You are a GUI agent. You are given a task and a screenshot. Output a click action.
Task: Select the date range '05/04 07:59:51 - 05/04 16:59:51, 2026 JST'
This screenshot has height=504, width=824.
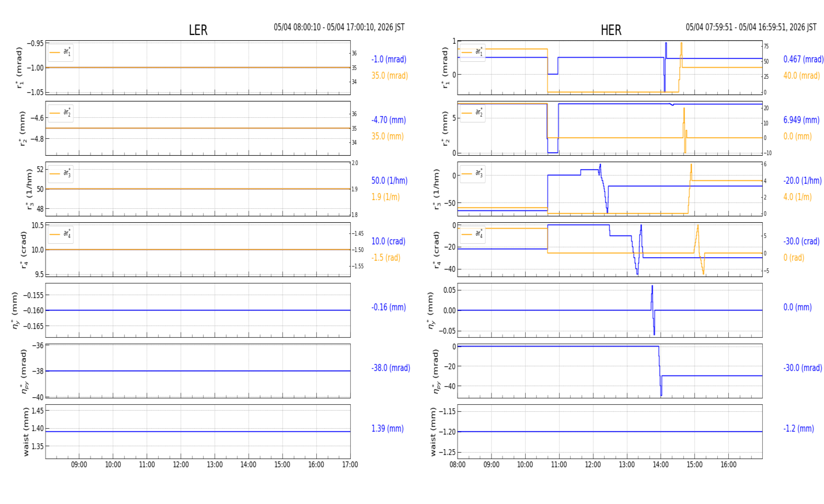751,27
